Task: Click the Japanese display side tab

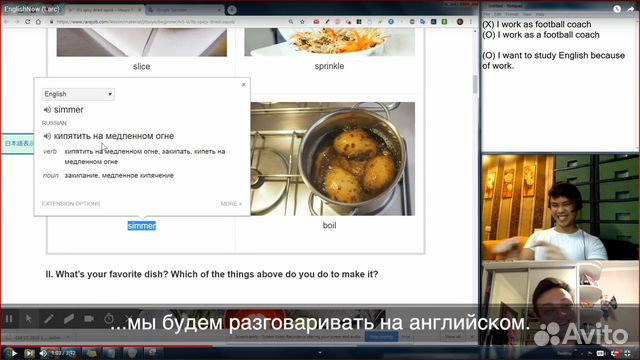Action: pos(17,144)
